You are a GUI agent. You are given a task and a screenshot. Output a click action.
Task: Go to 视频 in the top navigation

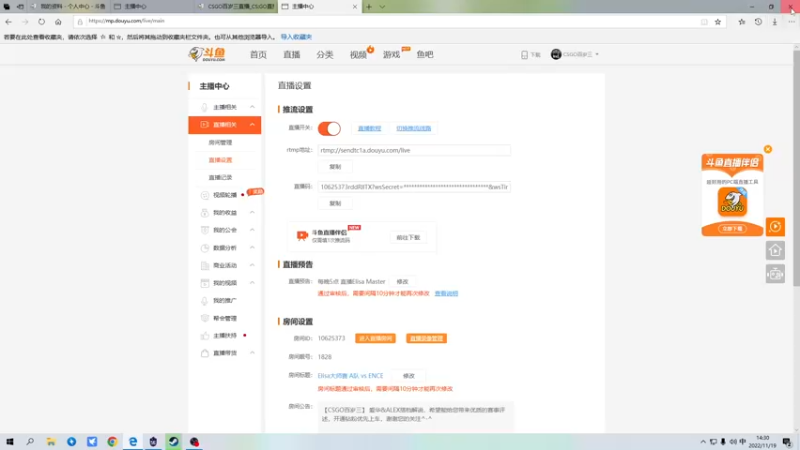click(x=358, y=55)
